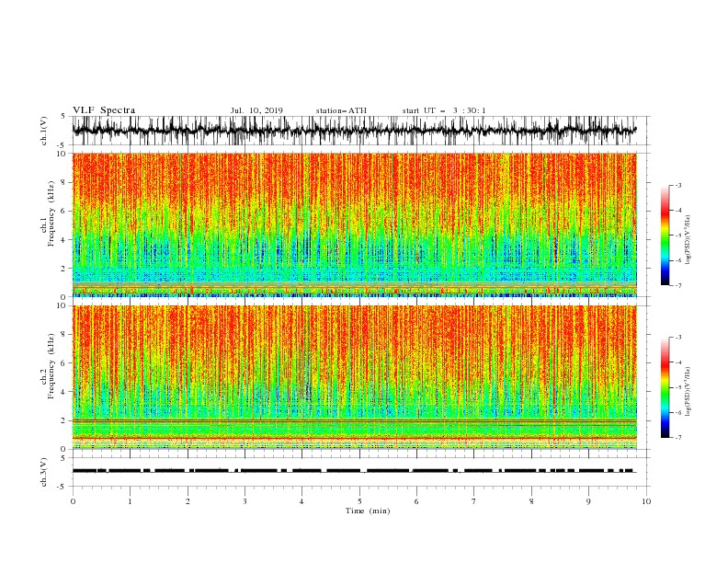Click the 'Time (min)' axis label
This screenshot has width=728, height=563.
tap(368, 511)
